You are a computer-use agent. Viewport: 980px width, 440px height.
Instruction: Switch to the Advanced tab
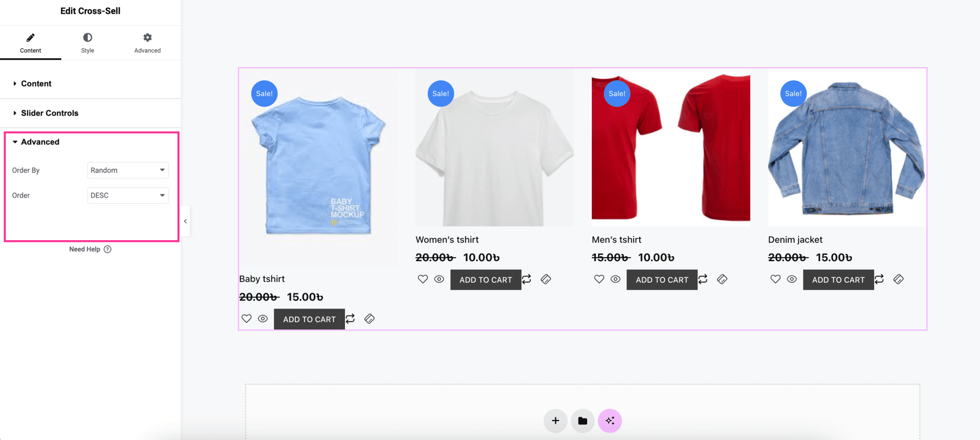(x=147, y=43)
